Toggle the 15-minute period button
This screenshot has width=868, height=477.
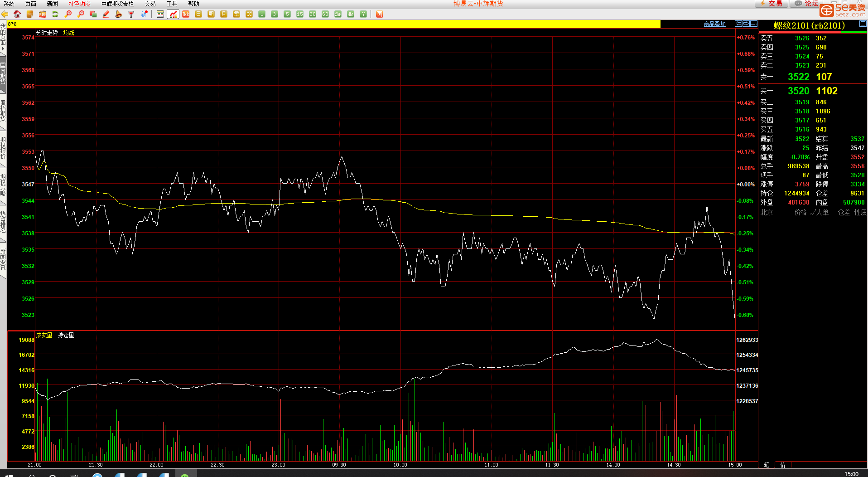click(300, 14)
